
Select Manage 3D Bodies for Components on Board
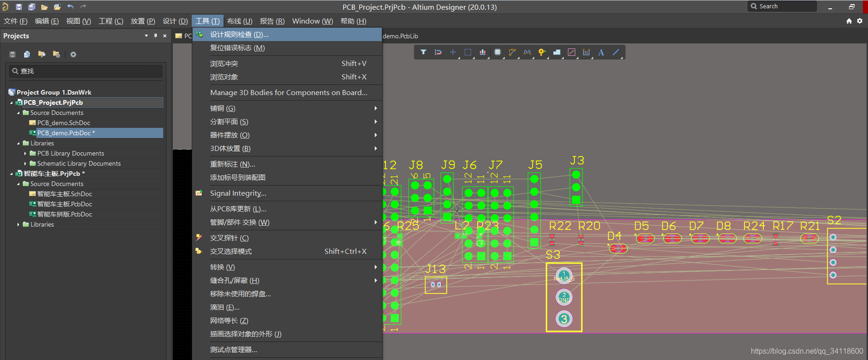pyautogui.click(x=287, y=92)
